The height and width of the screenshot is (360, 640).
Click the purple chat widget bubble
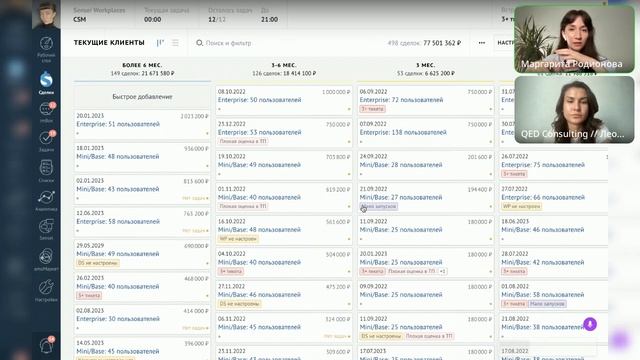tap(620, 339)
